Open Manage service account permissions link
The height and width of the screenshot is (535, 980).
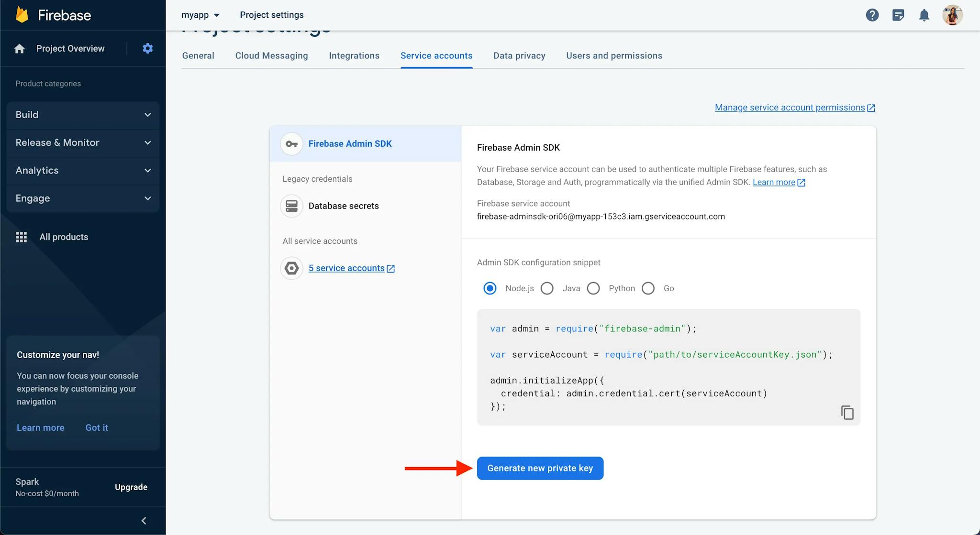[790, 107]
